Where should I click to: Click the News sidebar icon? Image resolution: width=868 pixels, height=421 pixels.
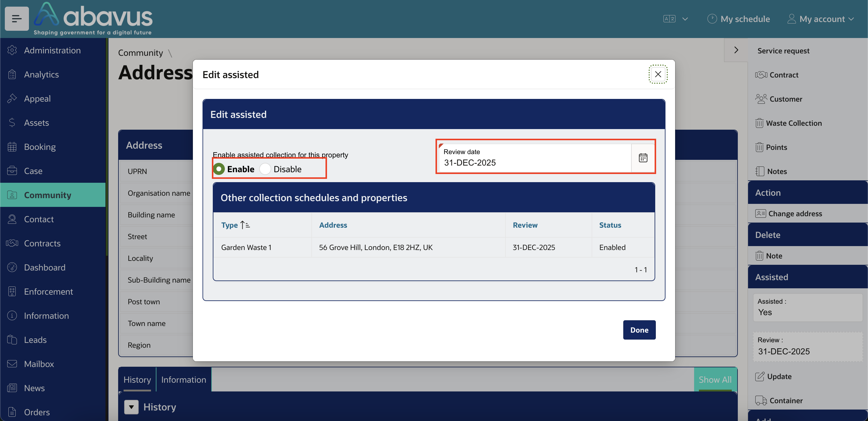point(12,388)
